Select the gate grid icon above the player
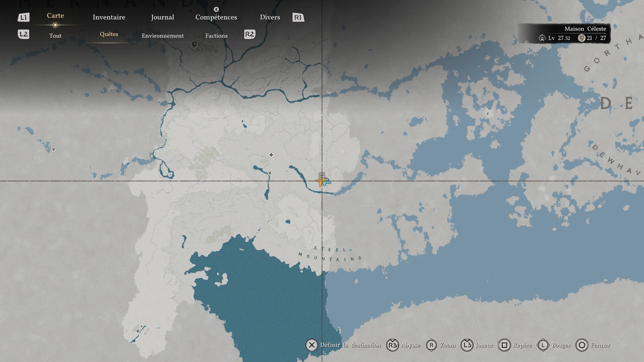 tap(322, 176)
